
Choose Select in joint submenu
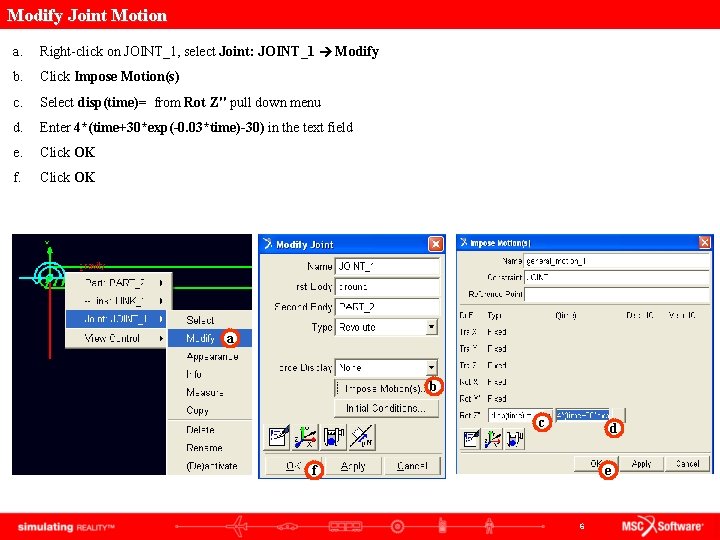(x=210, y=320)
